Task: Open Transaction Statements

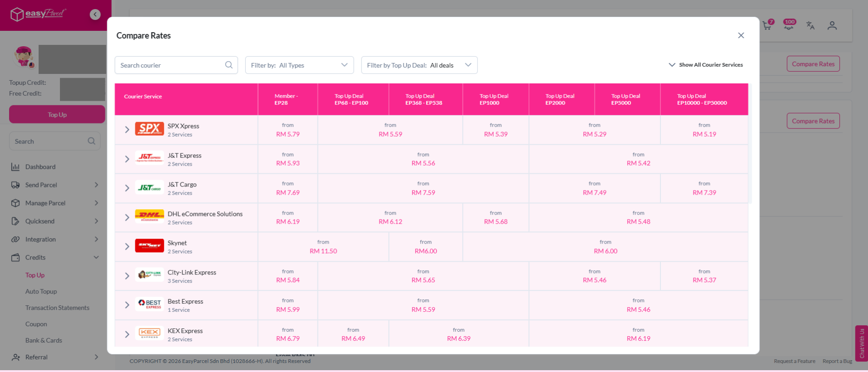Action: tap(57, 308)
